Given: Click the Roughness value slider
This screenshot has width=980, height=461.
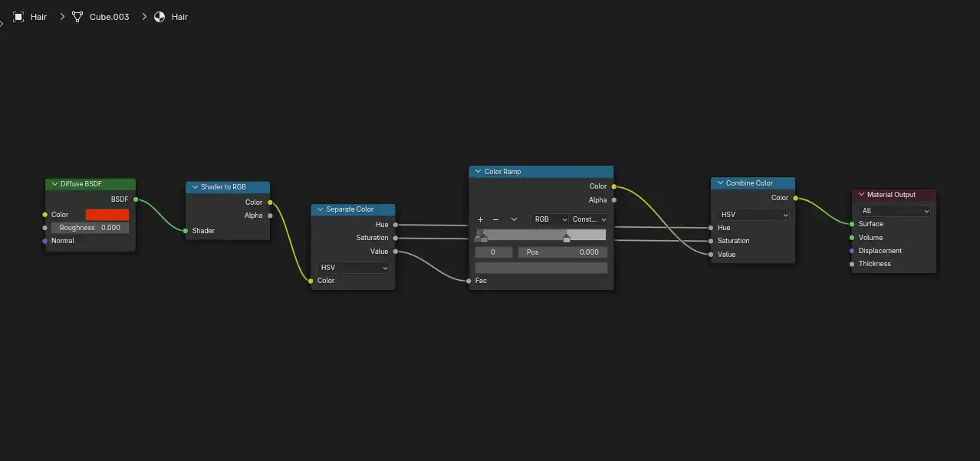Looking at the screenshot, I should point(90,228).
